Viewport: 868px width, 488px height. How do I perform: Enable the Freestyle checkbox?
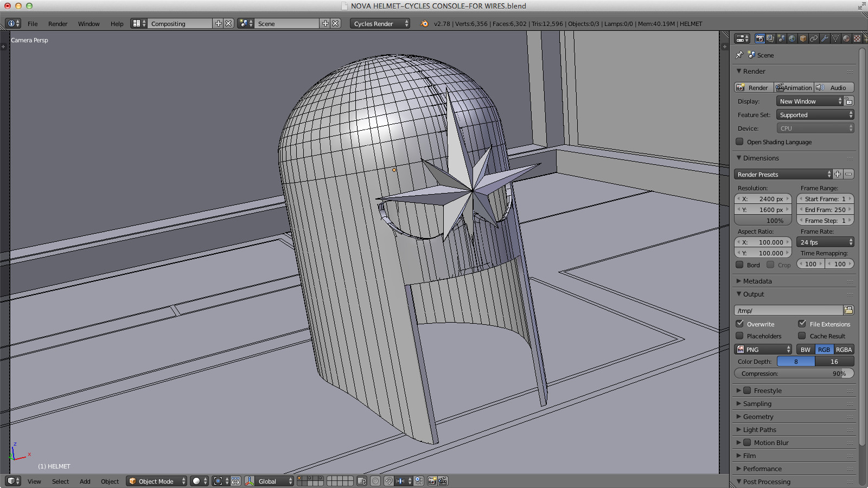[x=747, y=390]
